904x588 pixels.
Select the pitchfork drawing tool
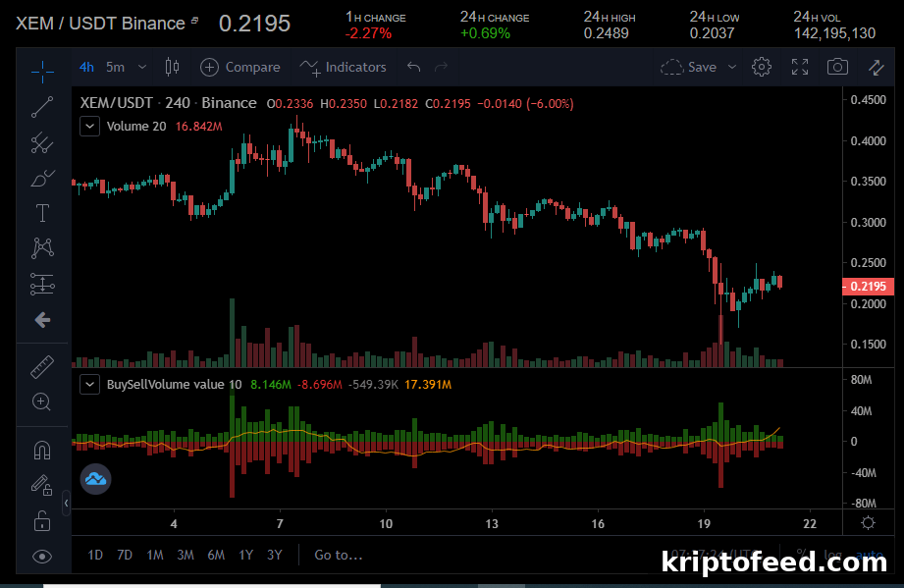[x=42, y=143]
